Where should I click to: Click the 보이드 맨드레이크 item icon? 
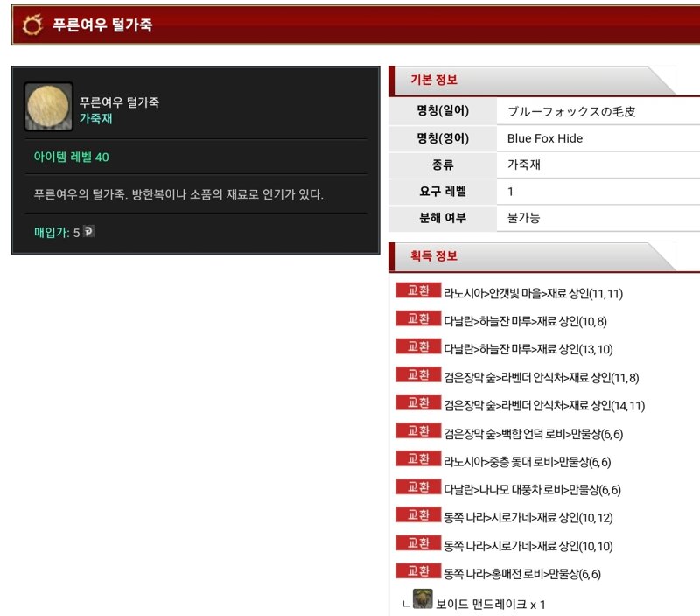(x=423, y=599)
